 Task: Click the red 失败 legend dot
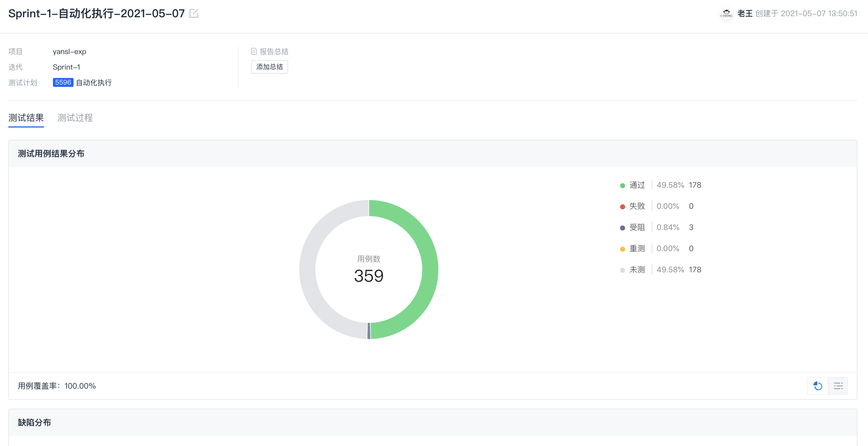[x=622, y=207]
